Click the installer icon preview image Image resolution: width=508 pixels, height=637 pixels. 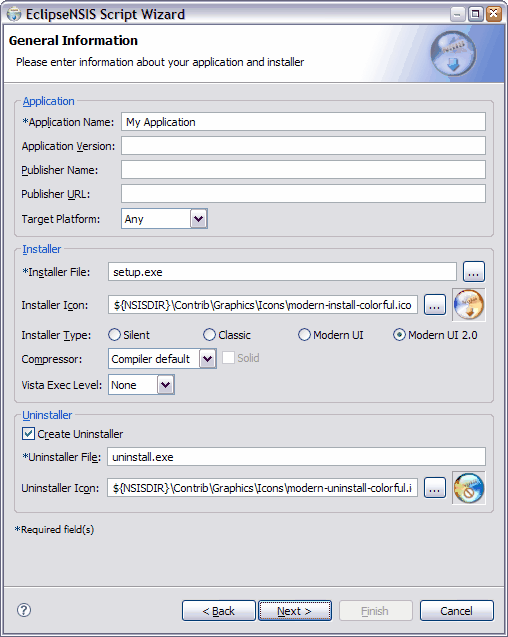469,305
